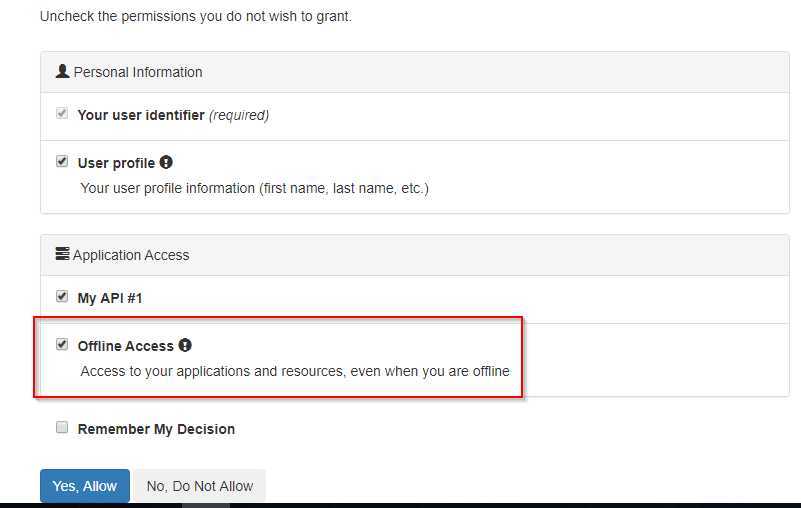This screenshot has height=508, width=801.
Task: Click the Your user identifier label
Action: 141,115
